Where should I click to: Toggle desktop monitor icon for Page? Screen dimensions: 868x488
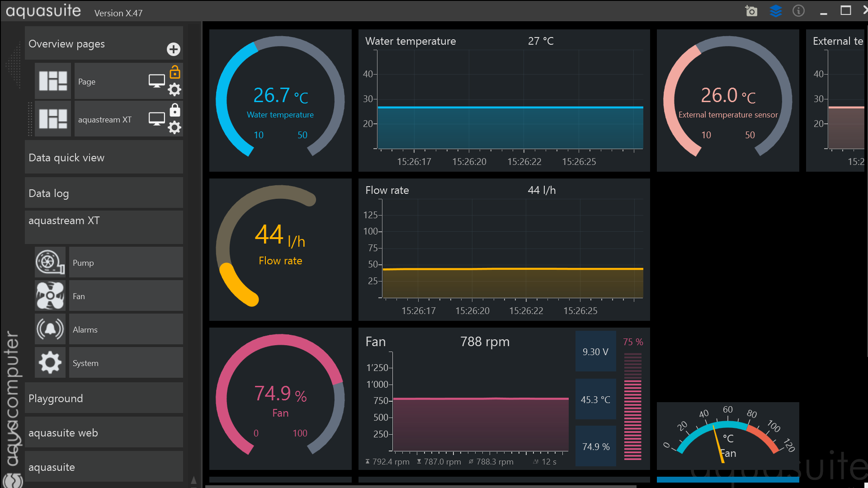click(156, 81)
